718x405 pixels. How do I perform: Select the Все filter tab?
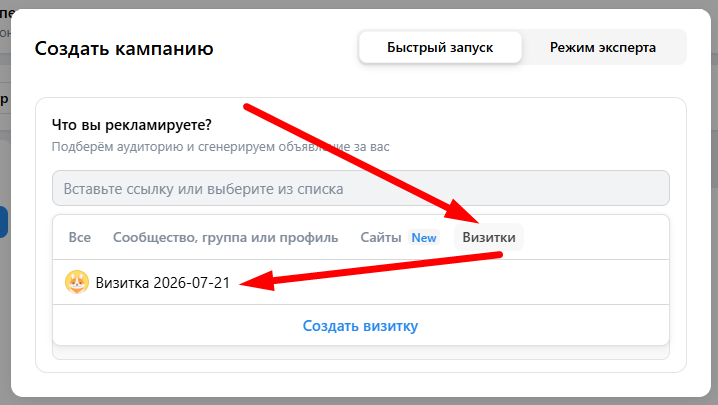point(80,237)
